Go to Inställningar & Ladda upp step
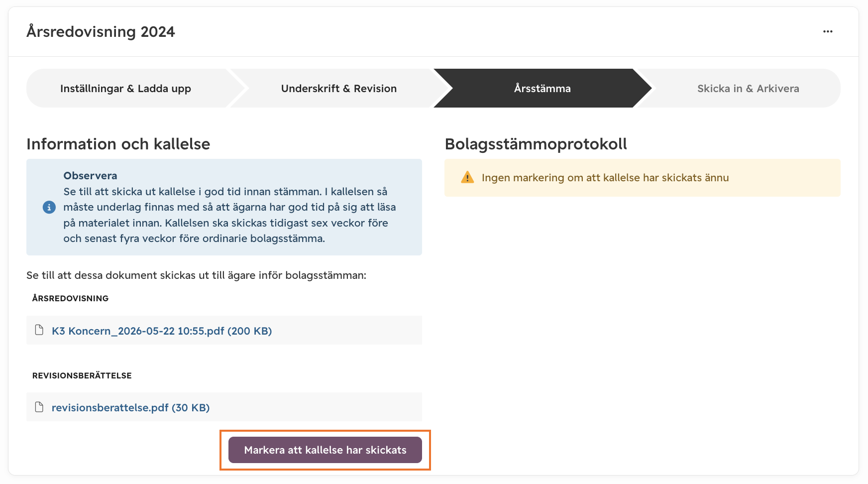The height and width of the screenshot is (484, 868). [x=125, y=88]
